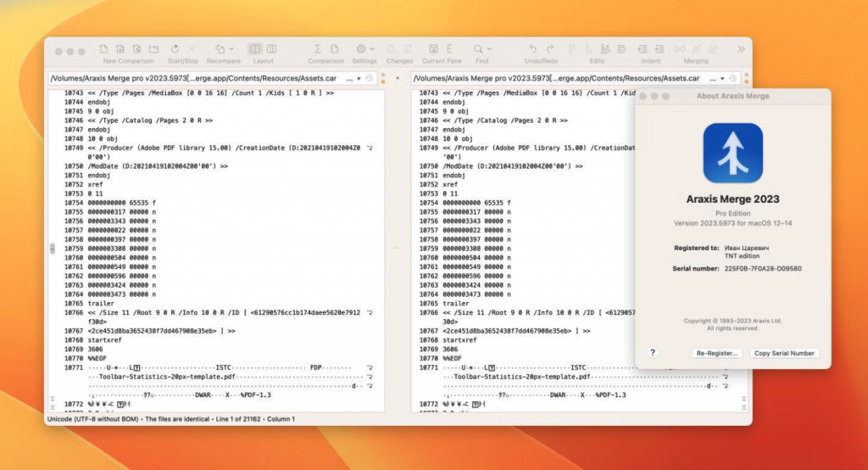Image resolution: width=868 pixels, height=470 pixels.
Task: Click the Redo arrow in toolbar
Action: [550, 49]
